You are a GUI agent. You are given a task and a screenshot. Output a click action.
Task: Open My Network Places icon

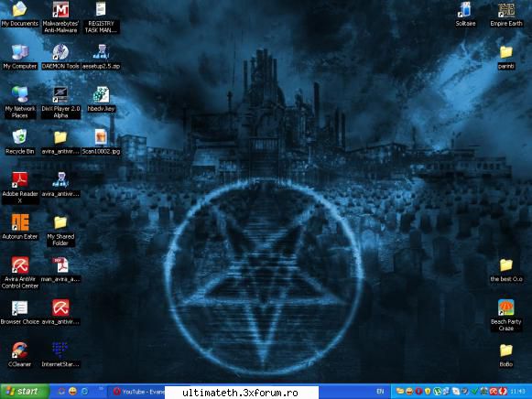pyautogui.click(x=19, y=102)
